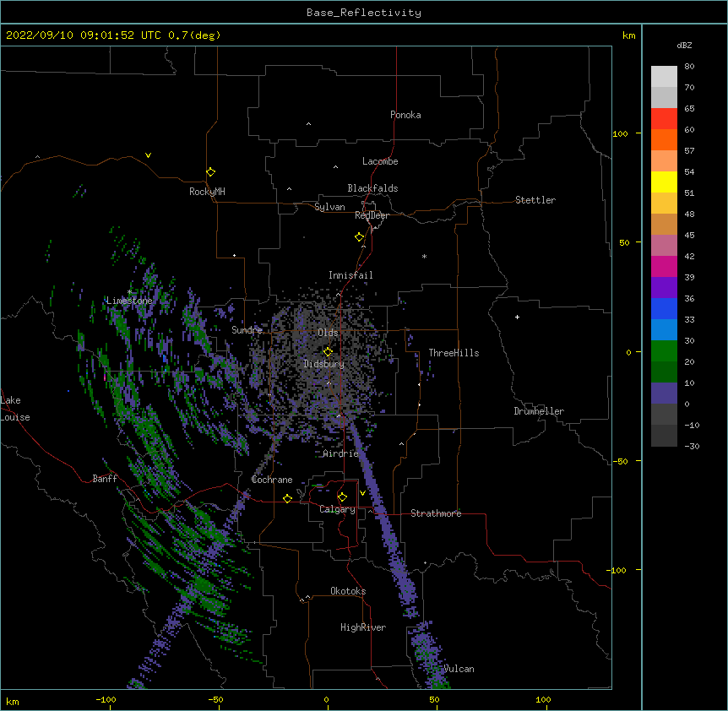
Task: Click the yellow radar site marker near Olds
Action: pos(328,352)
